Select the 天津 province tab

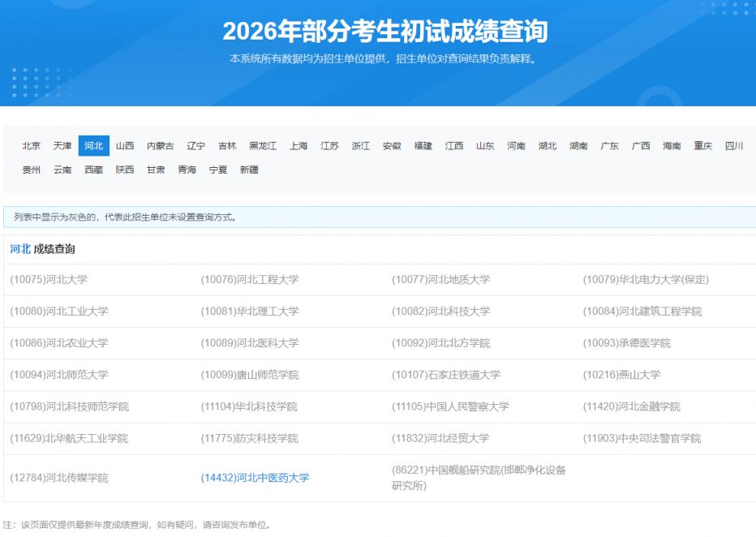pos(62,145)
